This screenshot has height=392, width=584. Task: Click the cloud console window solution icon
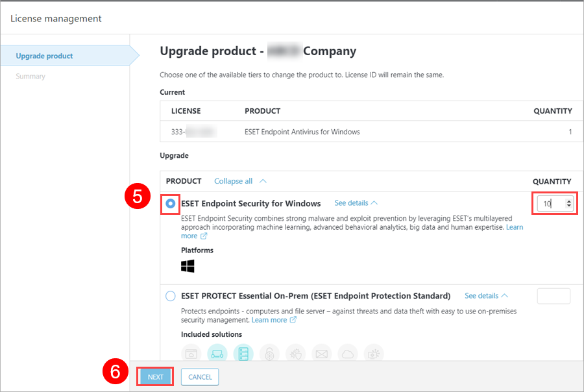[191, 354]
